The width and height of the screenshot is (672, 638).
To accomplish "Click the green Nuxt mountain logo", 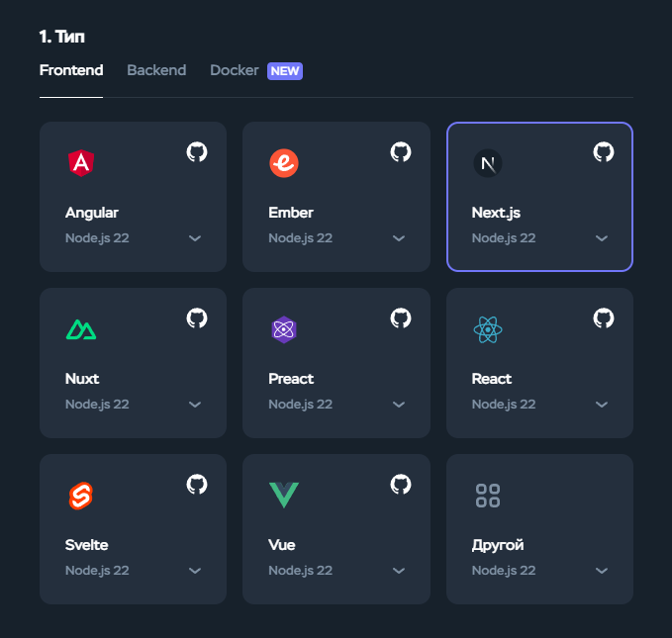I will point(81,329).
